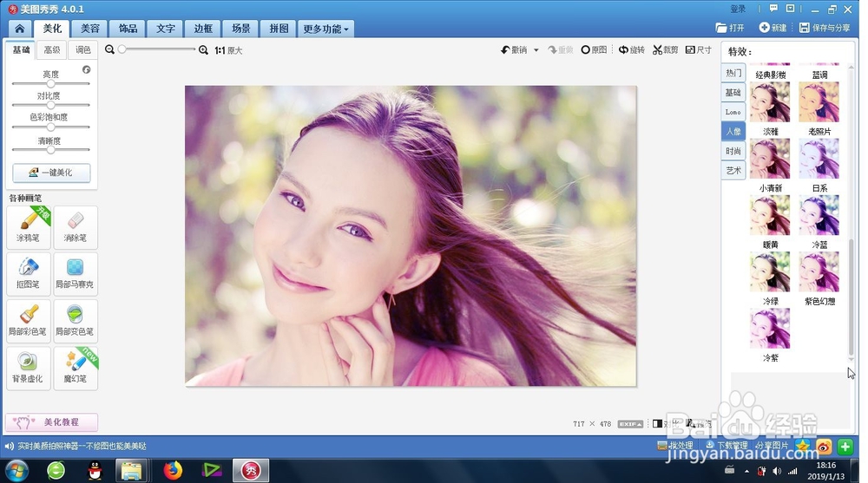Open the 预览 preview icon
Viewport: 868px width, 483px height.
coord(699,424)
